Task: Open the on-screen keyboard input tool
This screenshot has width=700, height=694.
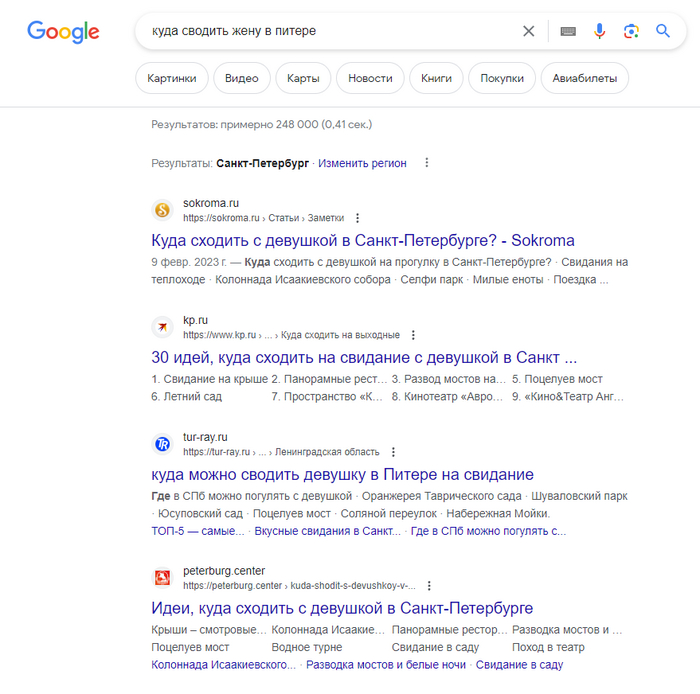Action: 568,31
